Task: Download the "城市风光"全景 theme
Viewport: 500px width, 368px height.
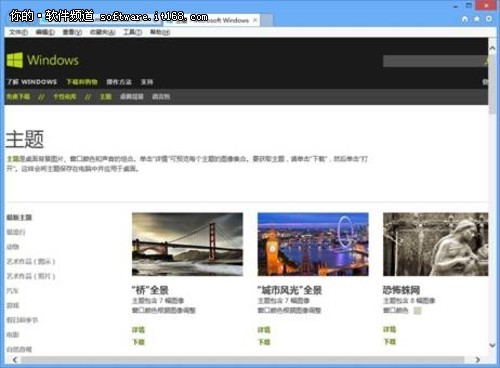Action: [x=264, y=342]
